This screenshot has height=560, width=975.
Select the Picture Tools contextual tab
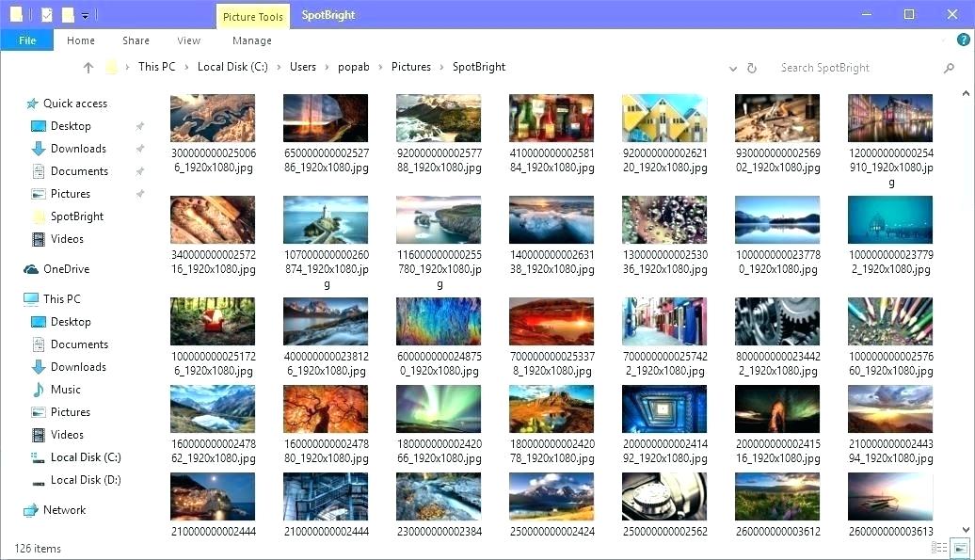(252, 17)
